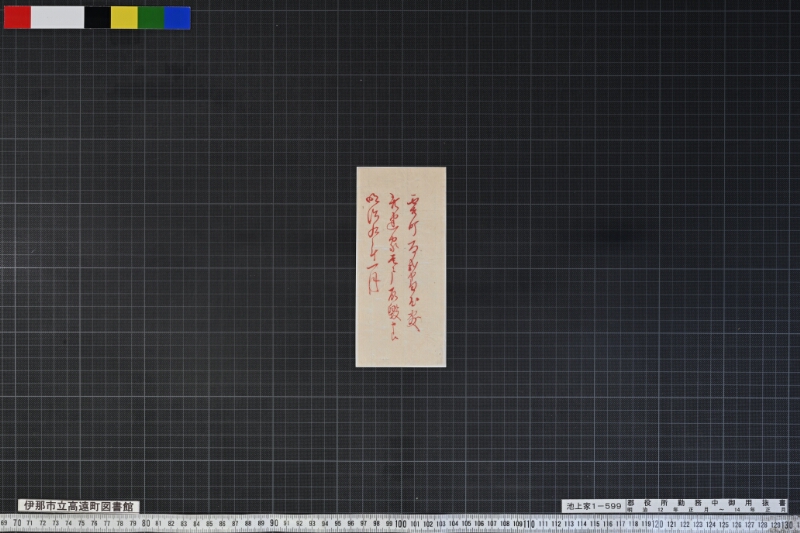Click the '110' mark on the ruler
This screenshot has width=800, height=533.
point(529,524)
